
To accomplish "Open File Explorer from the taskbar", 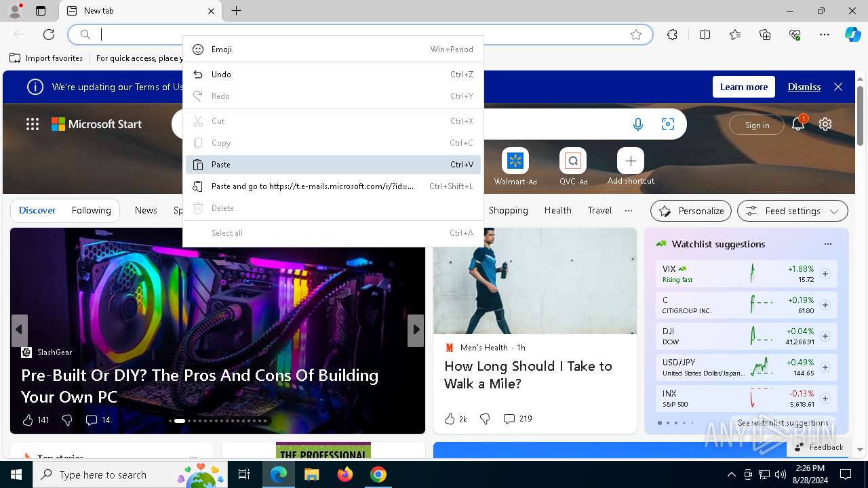I will coord(312,474).
